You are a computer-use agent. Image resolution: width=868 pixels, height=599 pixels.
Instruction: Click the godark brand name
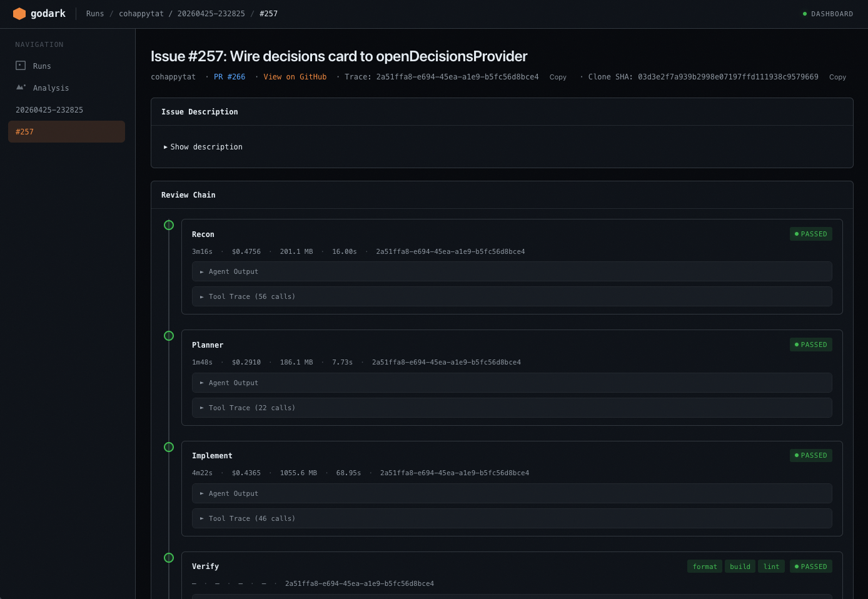[x=48, y=14]
